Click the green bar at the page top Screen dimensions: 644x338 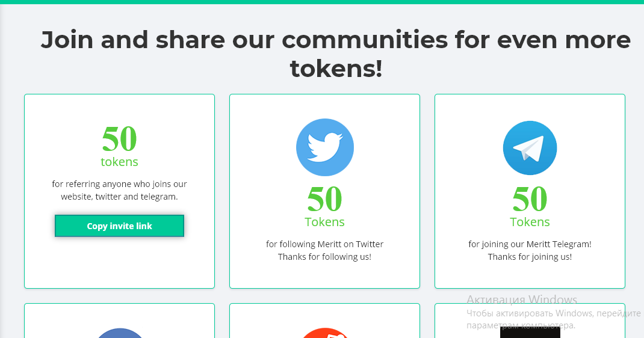[322, 2]
